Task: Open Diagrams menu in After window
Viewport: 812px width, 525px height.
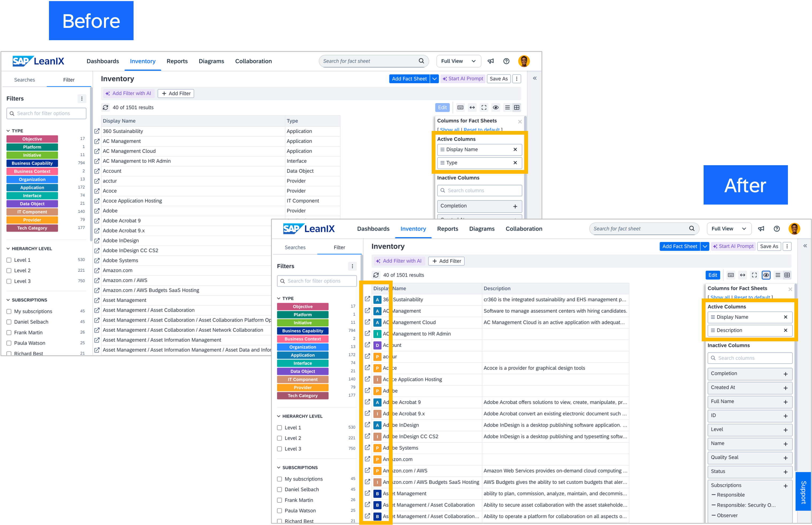Action: (481, 229)
